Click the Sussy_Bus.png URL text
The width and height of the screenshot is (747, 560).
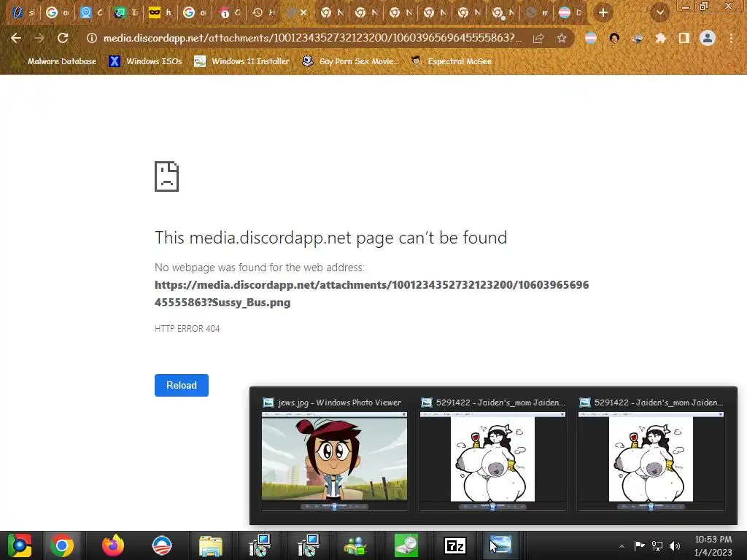tap(251, 303)
